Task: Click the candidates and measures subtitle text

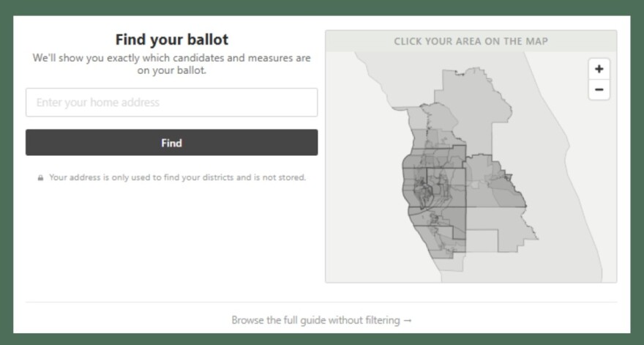Action: pyautogui.click(x=172, y=64)
